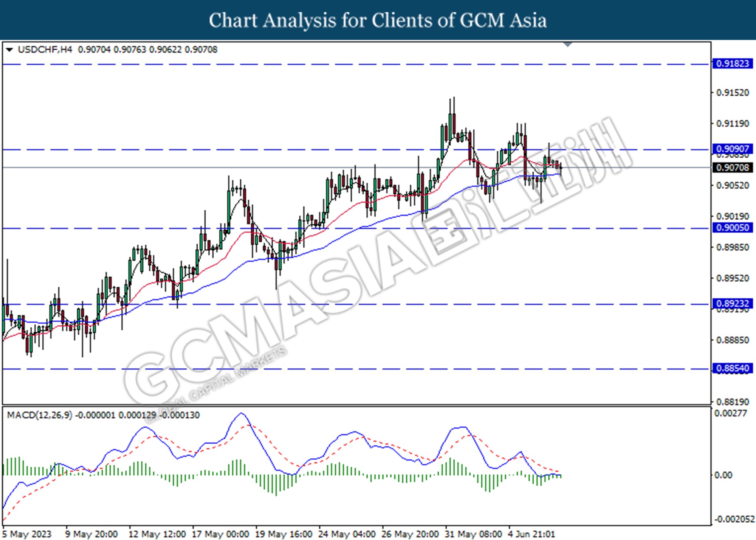Viewport: 756px width, 540px height.
Task: Click the OHLC values 0.90704 0.90763 0.90622 0.90708
Action: [x=147, y=50]
